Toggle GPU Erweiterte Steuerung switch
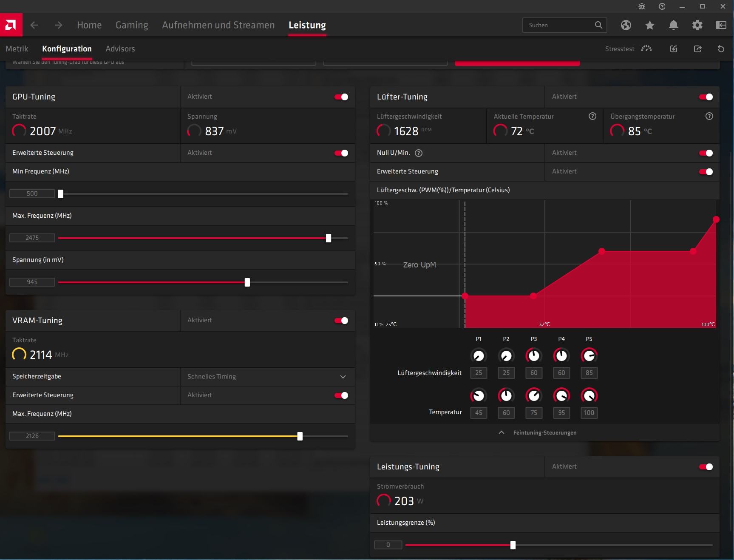This screenshot has height=560, width=734. 341,153
